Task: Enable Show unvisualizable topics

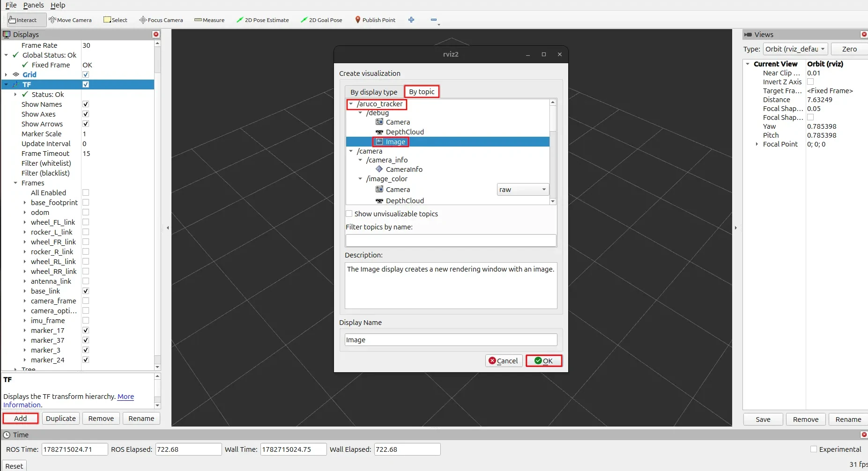Action: click(x=349, y=213)
